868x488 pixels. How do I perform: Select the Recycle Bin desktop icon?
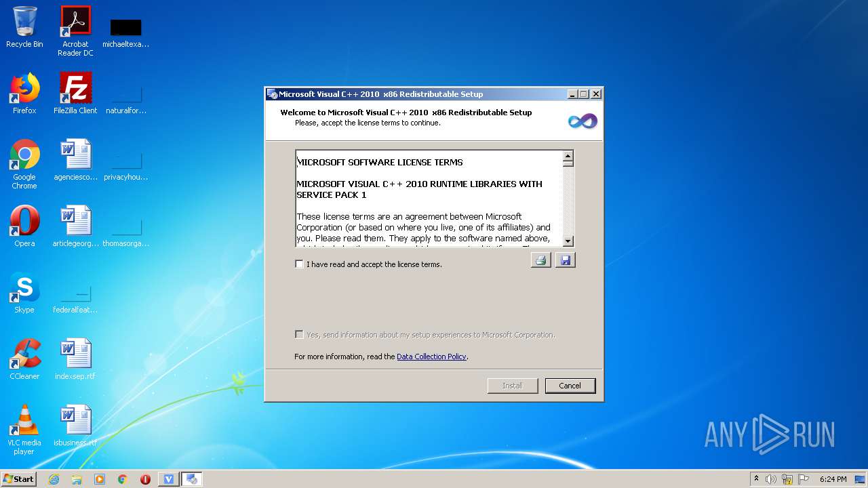(x=24, y=28)
